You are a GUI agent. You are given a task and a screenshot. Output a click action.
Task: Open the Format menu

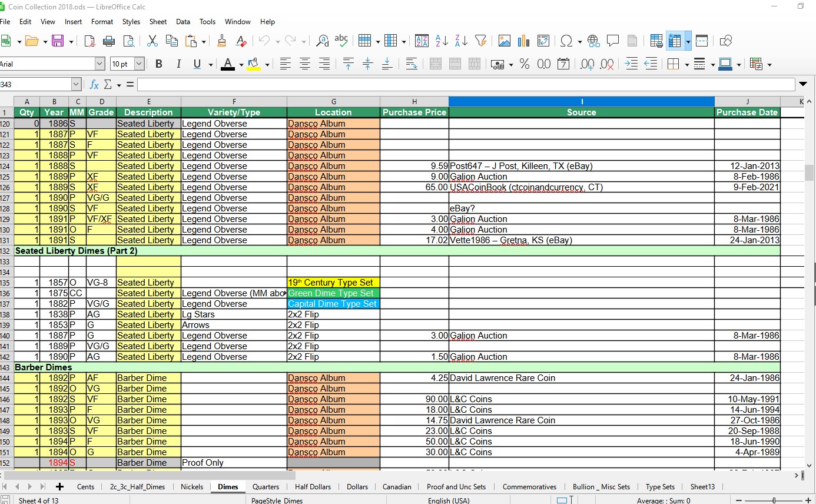click(x=102, y=22)
